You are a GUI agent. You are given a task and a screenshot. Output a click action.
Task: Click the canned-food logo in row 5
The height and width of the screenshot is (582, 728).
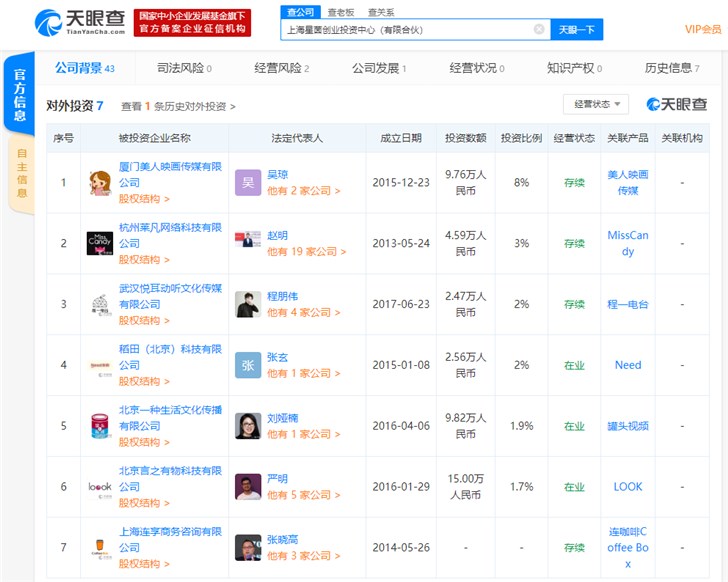tap(99, 426)
